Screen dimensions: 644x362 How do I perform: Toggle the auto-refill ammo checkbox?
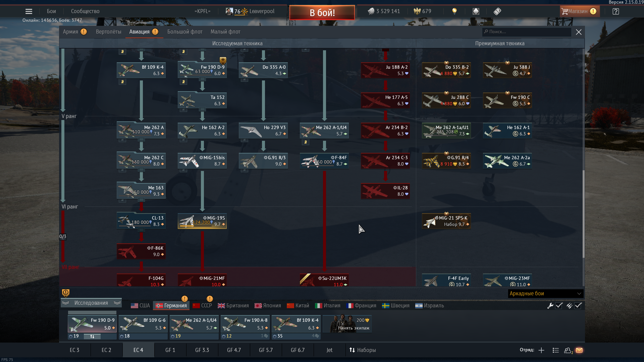click(x=578, y=306)
